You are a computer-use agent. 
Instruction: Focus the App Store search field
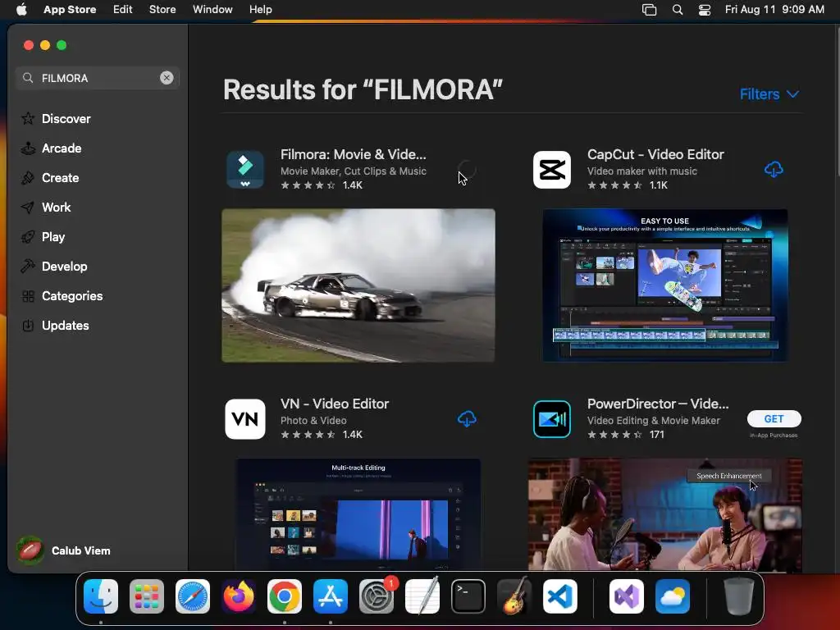98,78
